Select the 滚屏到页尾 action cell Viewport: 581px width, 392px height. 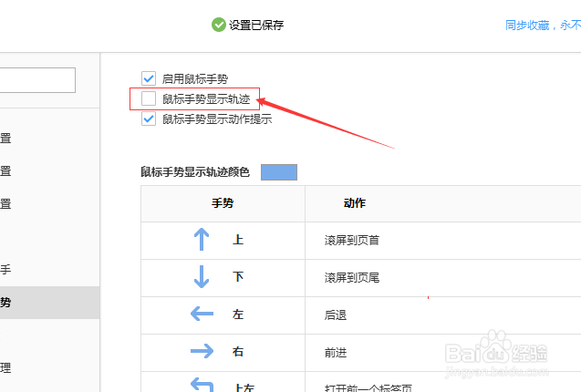(x=442, y=278)
